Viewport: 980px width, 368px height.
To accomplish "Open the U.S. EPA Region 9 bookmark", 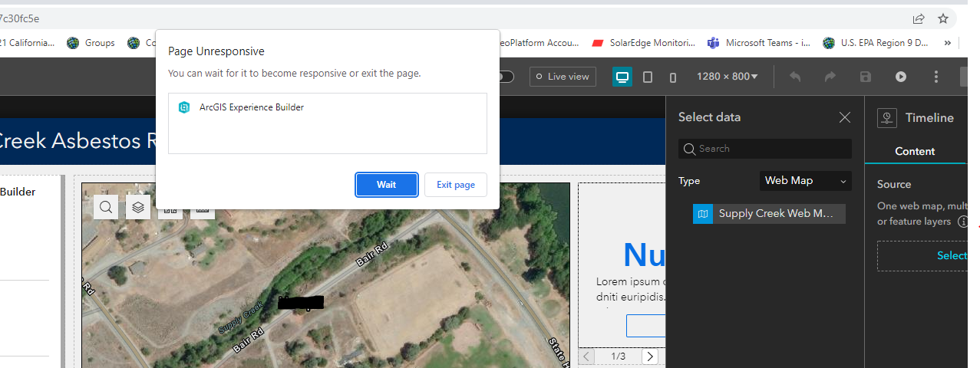I will 876,43.
